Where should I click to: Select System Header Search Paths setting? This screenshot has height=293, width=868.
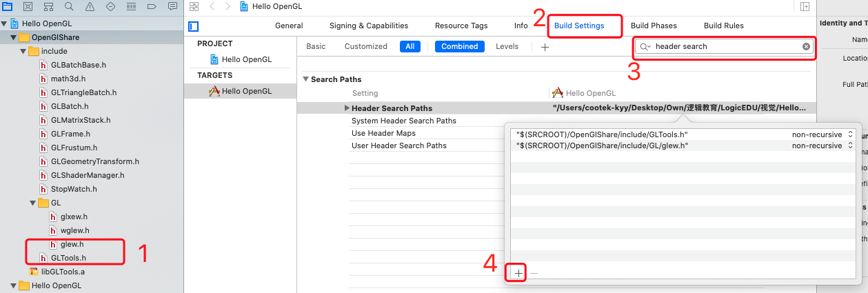404,121
